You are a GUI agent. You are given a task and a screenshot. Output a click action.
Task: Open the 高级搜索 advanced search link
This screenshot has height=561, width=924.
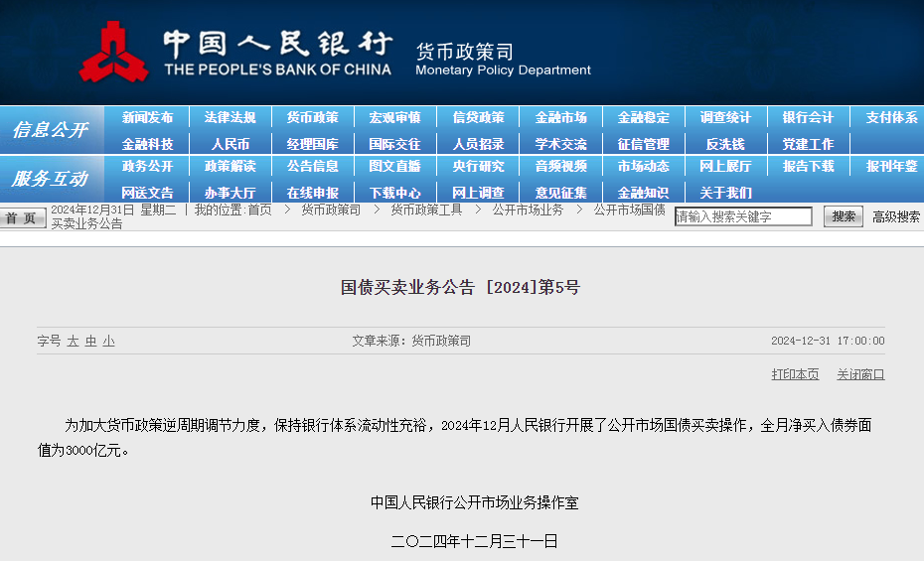(x=896, y=216)
